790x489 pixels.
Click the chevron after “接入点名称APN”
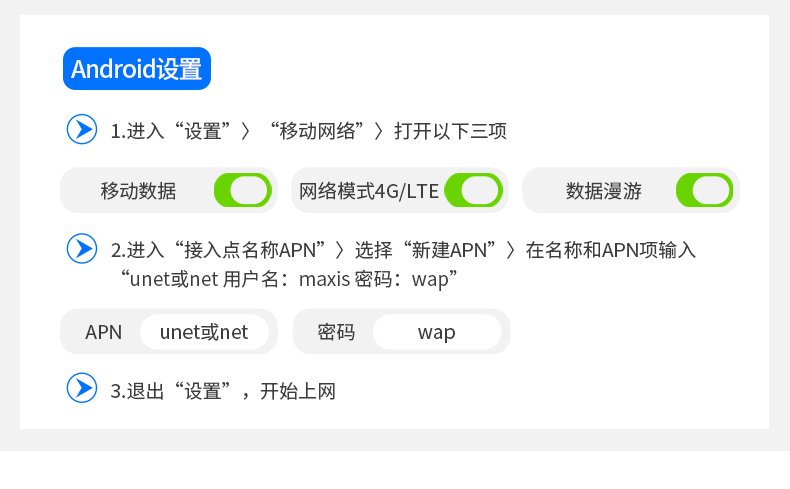tap(340, 250)
